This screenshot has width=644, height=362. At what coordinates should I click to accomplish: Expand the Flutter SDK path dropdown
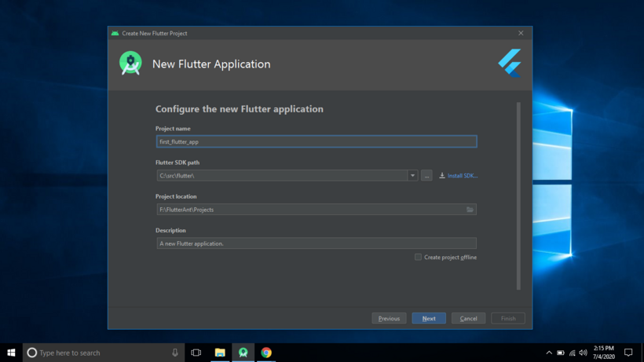[412, 176]
